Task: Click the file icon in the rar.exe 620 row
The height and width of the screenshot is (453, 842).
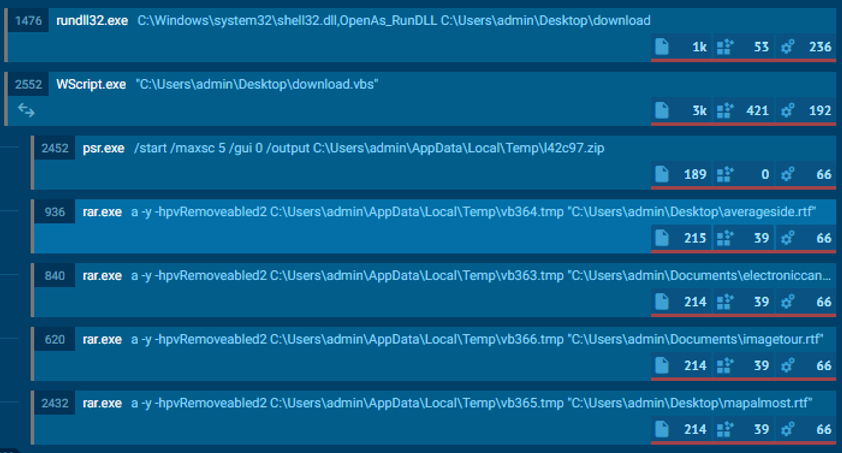Action: [662, 366]
